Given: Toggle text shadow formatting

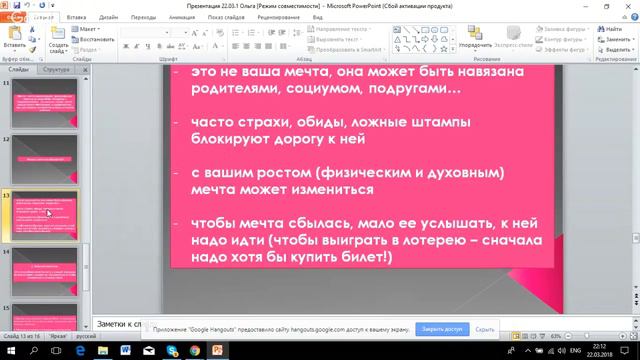Looking at the screenshot, I should click(159, 47).
